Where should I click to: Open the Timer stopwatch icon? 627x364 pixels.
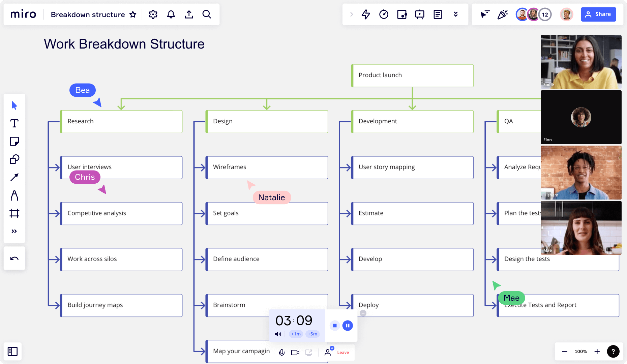[x=384, y=14]
